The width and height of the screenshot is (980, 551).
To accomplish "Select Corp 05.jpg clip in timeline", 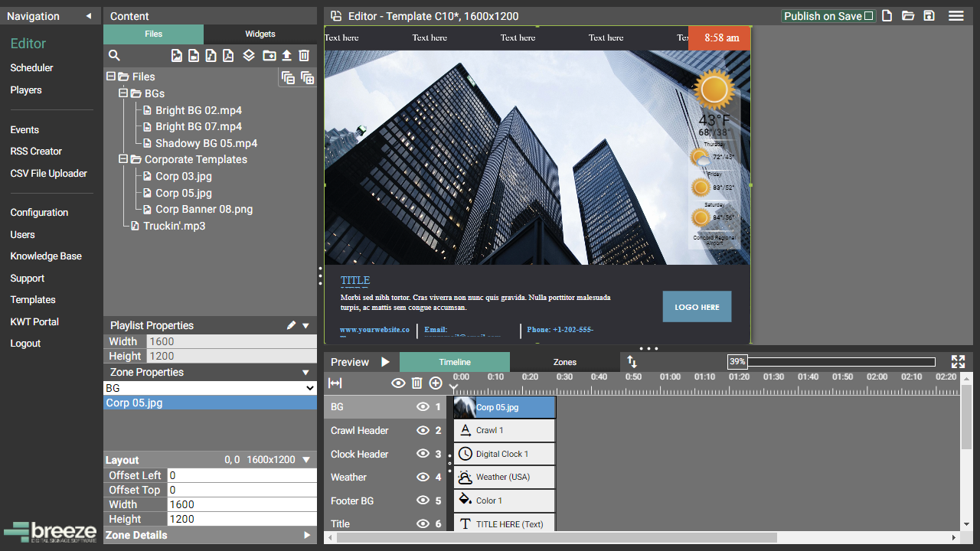I will [504, 407].
